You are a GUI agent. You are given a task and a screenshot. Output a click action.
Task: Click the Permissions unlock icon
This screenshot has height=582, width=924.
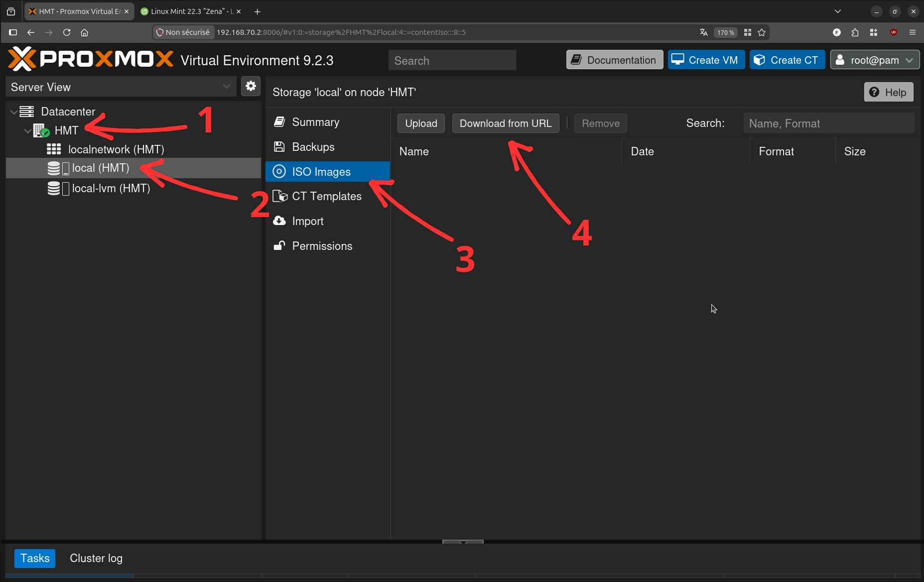tap(279, 245)
